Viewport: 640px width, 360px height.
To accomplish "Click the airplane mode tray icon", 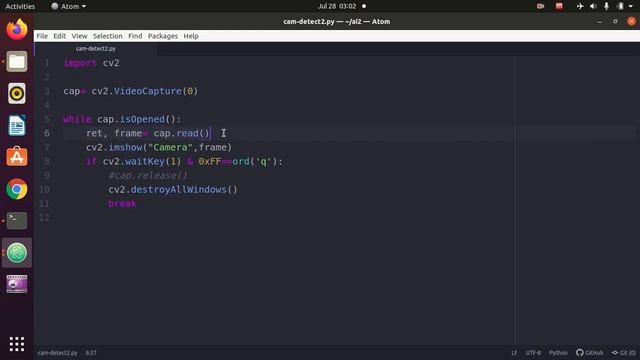I will pos(580,6).
